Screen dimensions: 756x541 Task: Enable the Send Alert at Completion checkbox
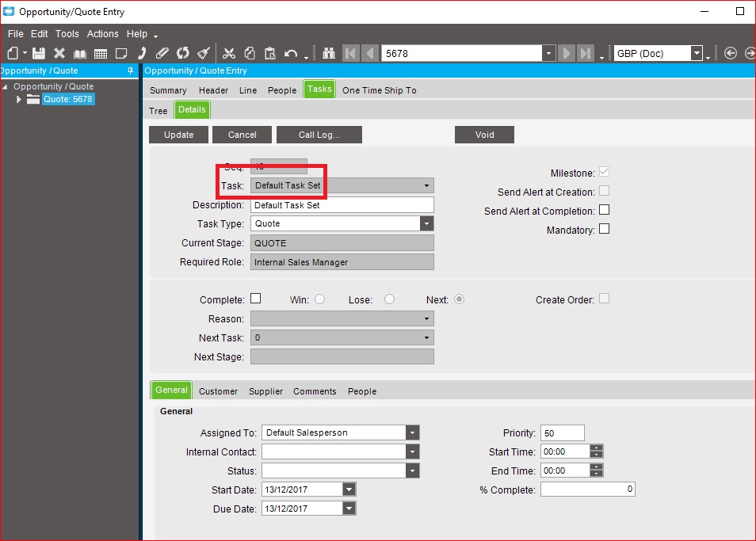point(604,211)
